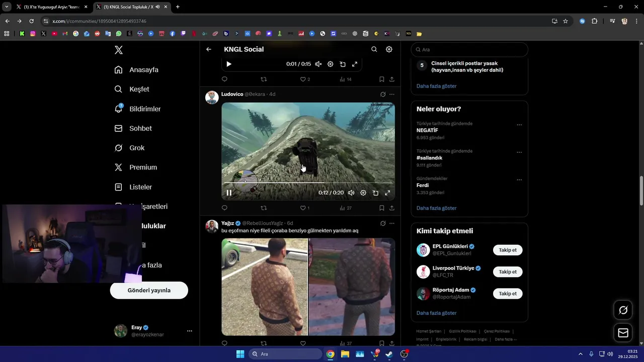644x362 pixels.
Task: Reply to Ludovico's post
Action: pyautogui.click(x=224, y=208)
